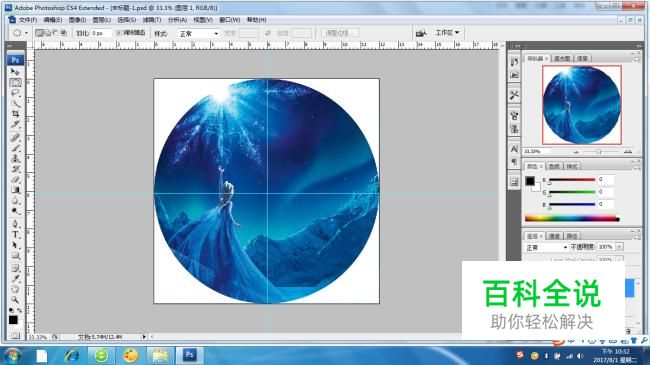This screenshot has height=365, width=650.
Task: Select the Clone Stamp tool
Action: tap(15, 158)
